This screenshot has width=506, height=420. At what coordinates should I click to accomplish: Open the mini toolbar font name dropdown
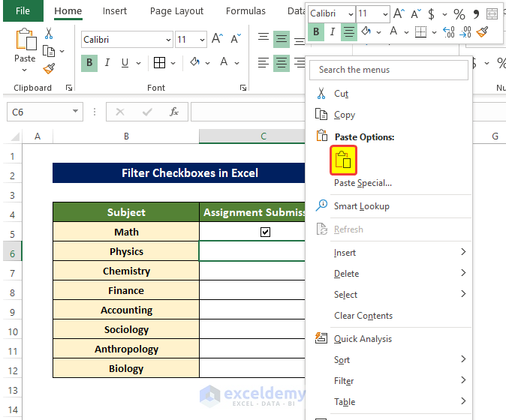pyautogui.click(x=349, y=14)
